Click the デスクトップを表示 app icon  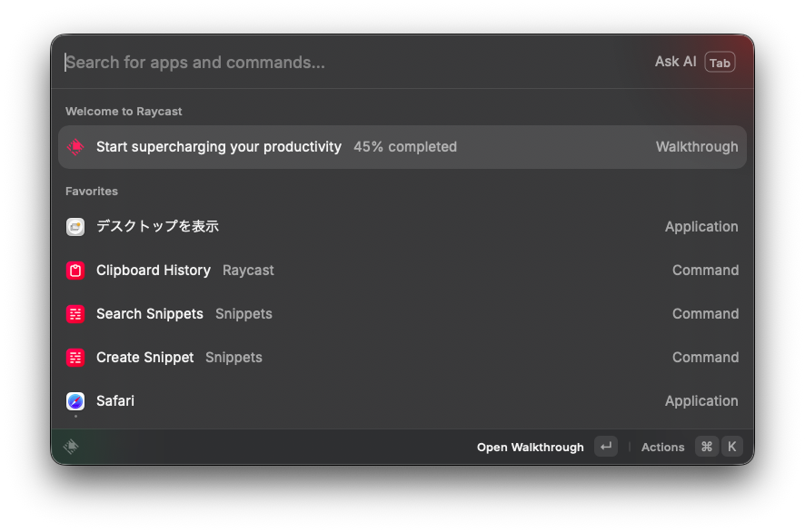point(75,227)
